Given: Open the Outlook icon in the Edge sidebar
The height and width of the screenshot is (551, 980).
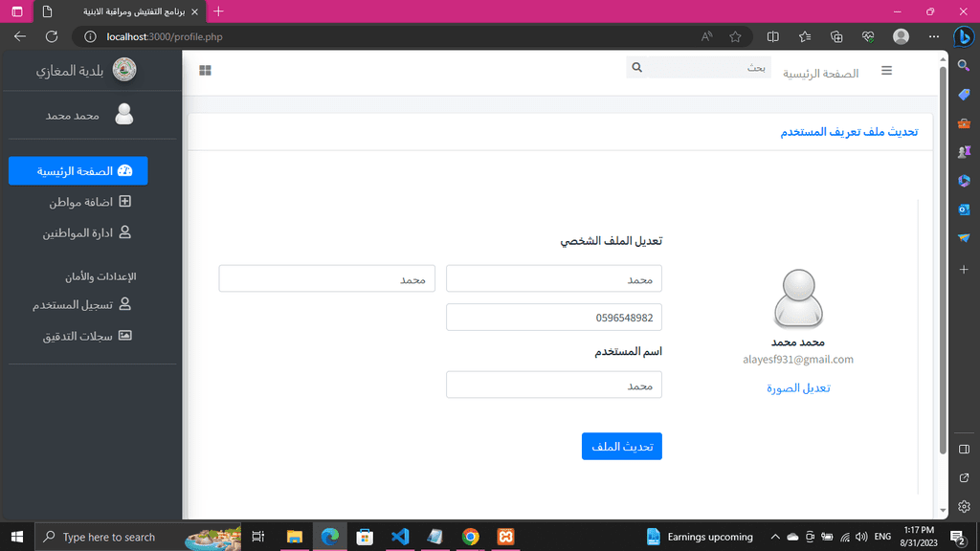Looking at the screenshot, I should pos(964,209).
